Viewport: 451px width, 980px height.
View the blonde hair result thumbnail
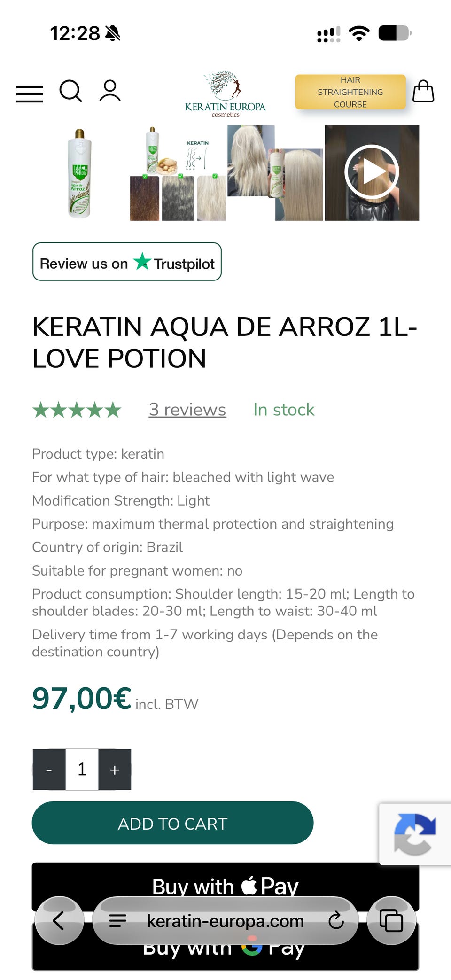coord(275,173)
